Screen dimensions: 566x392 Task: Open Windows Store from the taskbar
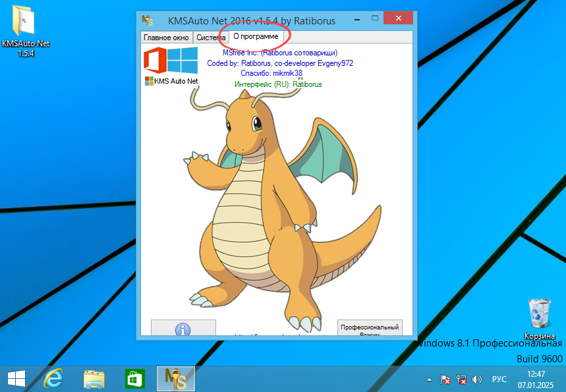(x=134, y=379)
